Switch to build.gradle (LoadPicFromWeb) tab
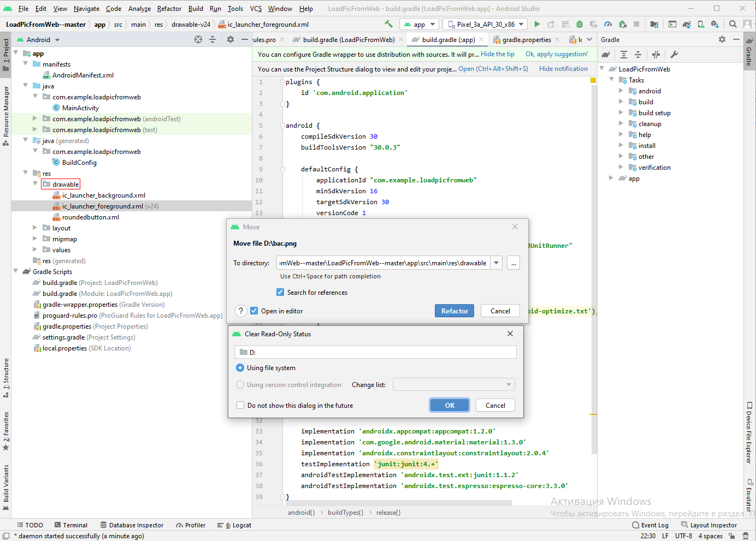 coord(349,39)
